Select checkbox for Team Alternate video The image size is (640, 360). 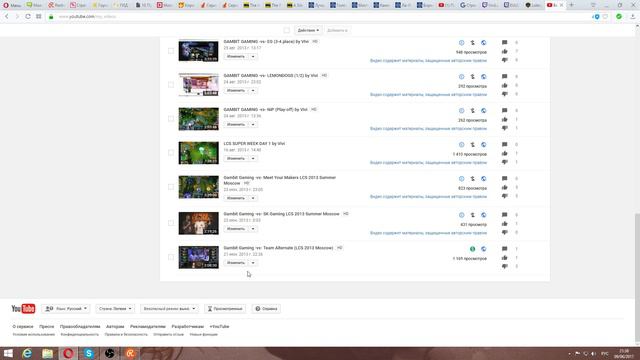tap(171, 257)
